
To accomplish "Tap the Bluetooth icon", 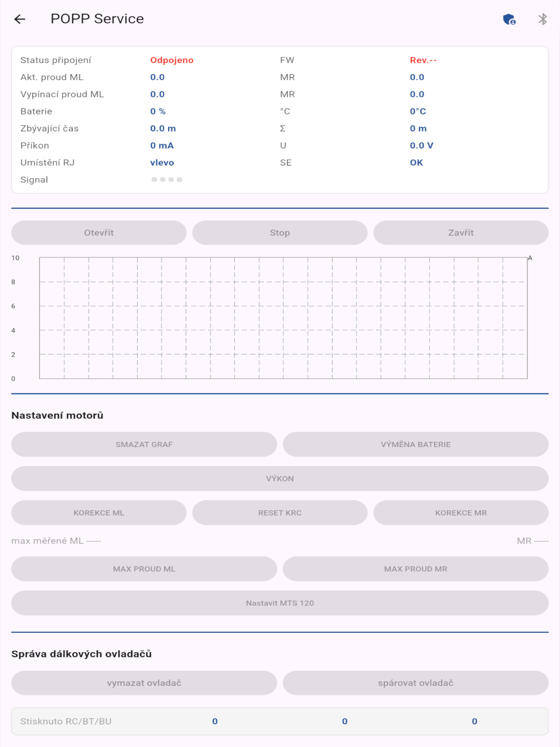I will [x=542, y=19].
